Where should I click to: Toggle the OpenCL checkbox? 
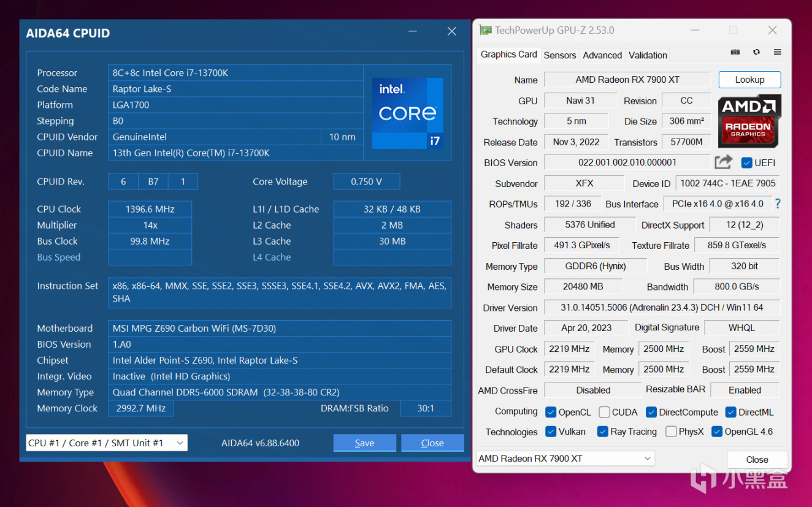pyautogui.click(x=551, y=412)
